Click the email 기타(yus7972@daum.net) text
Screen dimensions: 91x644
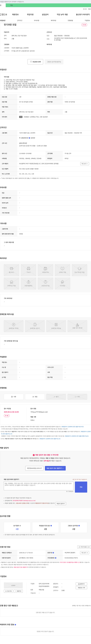tap(39, 412)
